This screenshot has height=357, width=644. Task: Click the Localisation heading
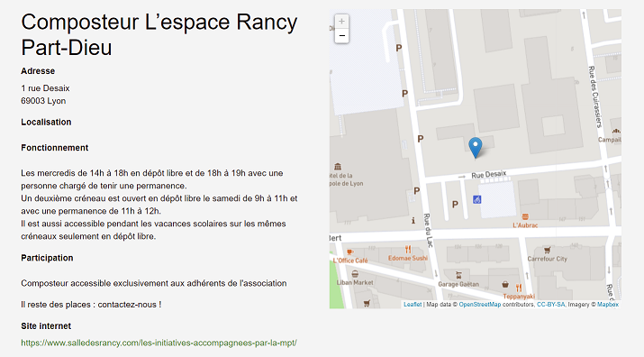click(x=46, y=122)
